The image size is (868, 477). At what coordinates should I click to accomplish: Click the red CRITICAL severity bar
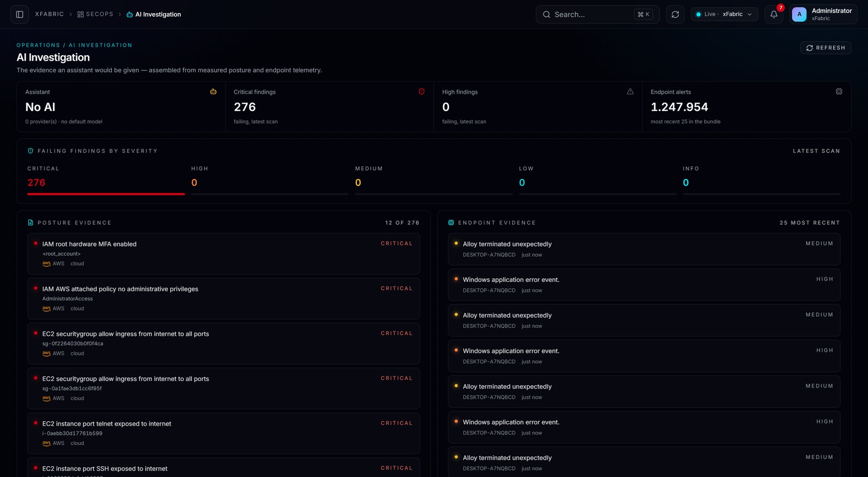coord(106,194)
